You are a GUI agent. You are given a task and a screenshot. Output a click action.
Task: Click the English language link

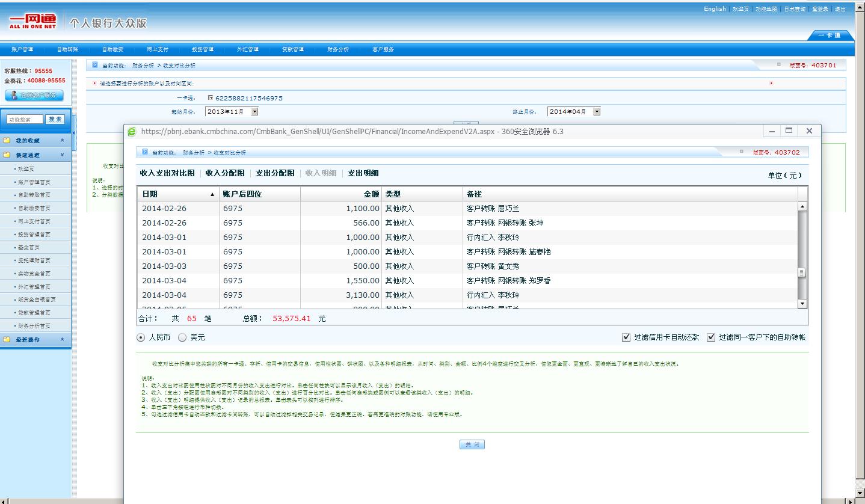pos(715,9)
